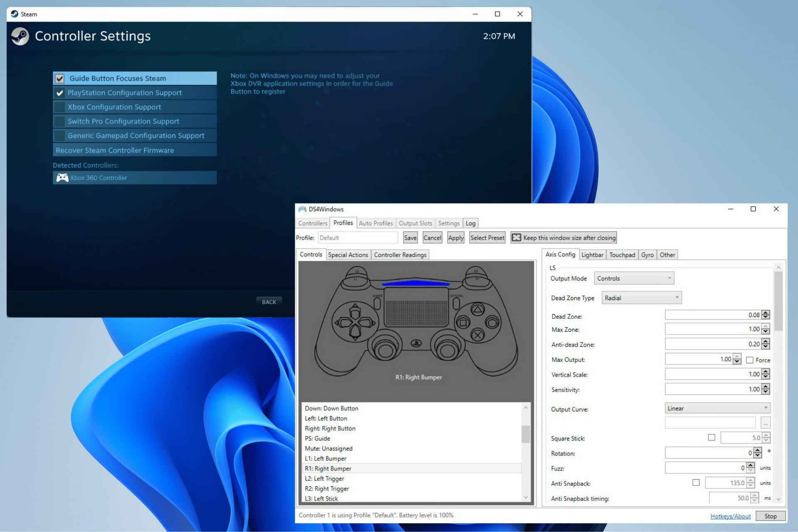Click the triangle button on the controller diagram
Screen dimensions: 798x532
(x=478, y=309)
